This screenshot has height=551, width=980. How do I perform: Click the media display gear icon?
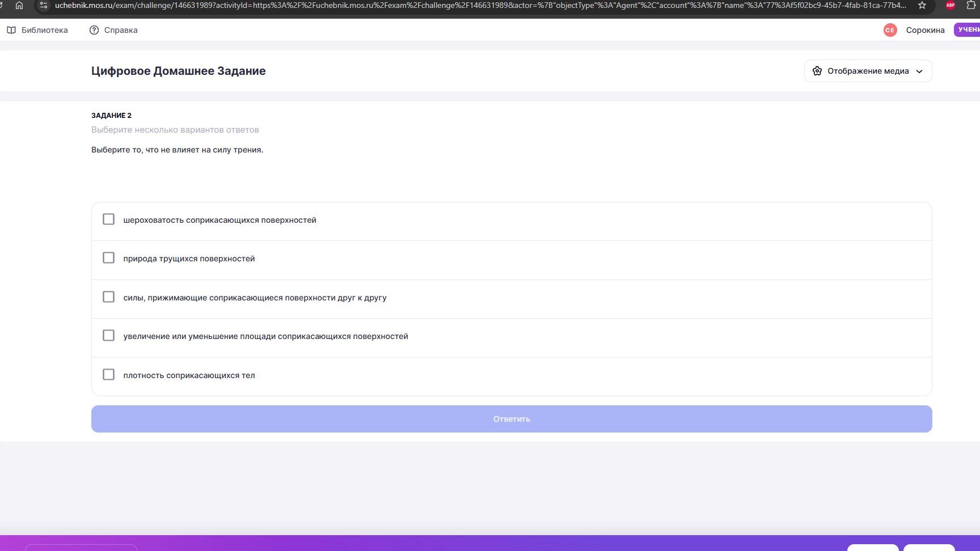point(817,71)
